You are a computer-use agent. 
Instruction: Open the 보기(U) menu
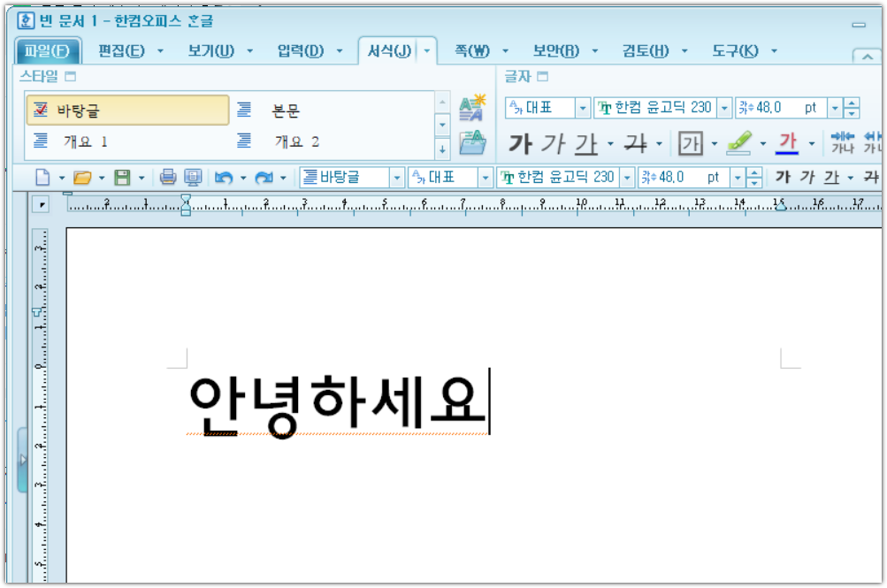[x=210, y=51]
